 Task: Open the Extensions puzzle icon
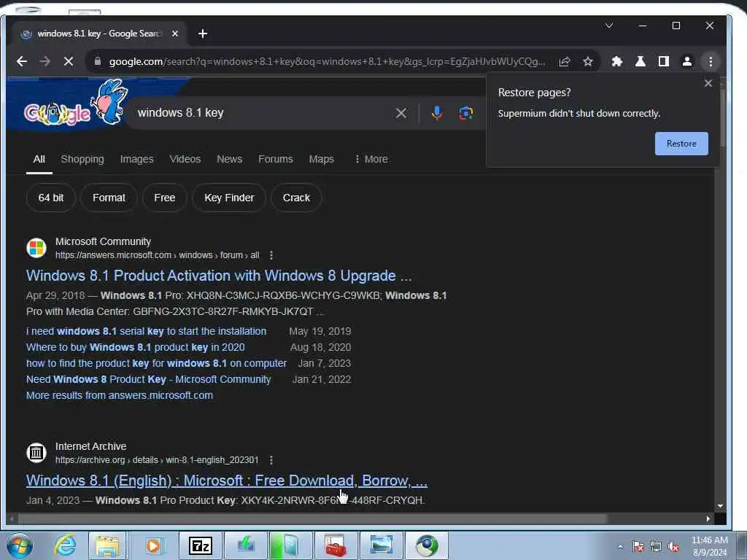point(617,61)
